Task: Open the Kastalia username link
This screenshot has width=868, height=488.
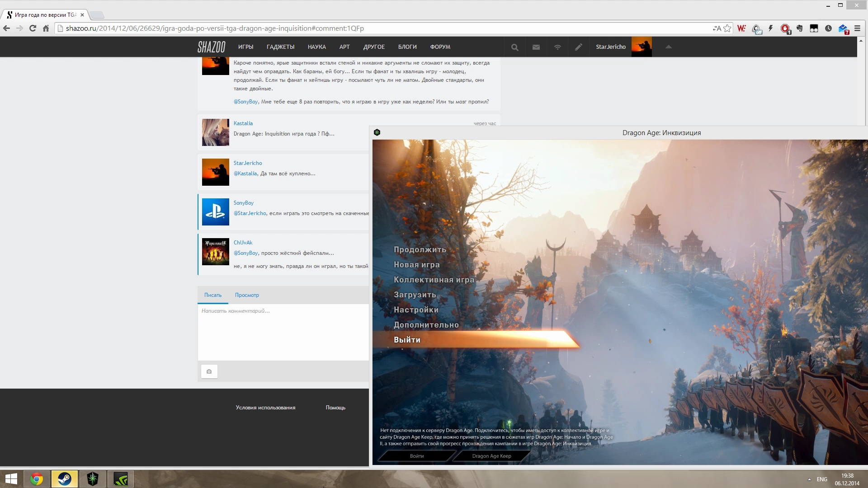Action: tap(243, 123)
